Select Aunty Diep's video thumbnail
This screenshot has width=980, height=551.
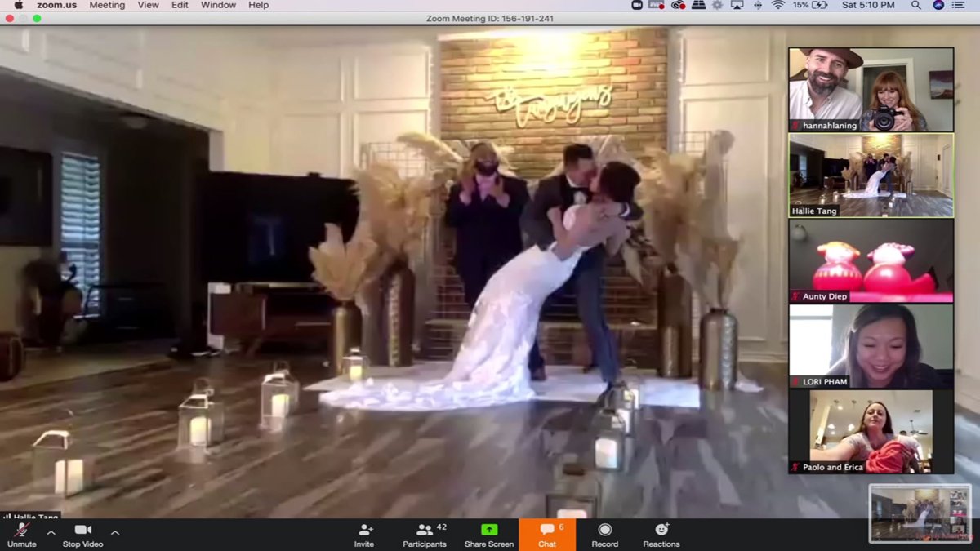click(870, 261)
